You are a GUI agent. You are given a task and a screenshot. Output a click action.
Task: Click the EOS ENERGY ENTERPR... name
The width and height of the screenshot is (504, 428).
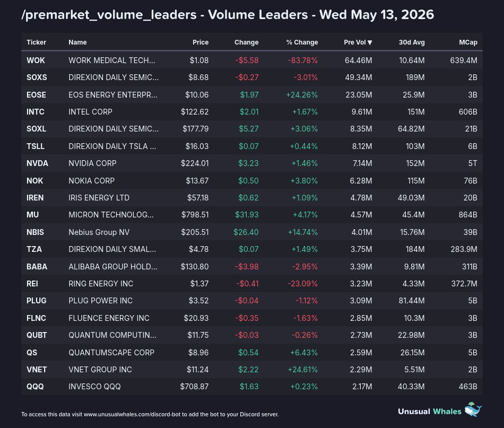point(113,95)
